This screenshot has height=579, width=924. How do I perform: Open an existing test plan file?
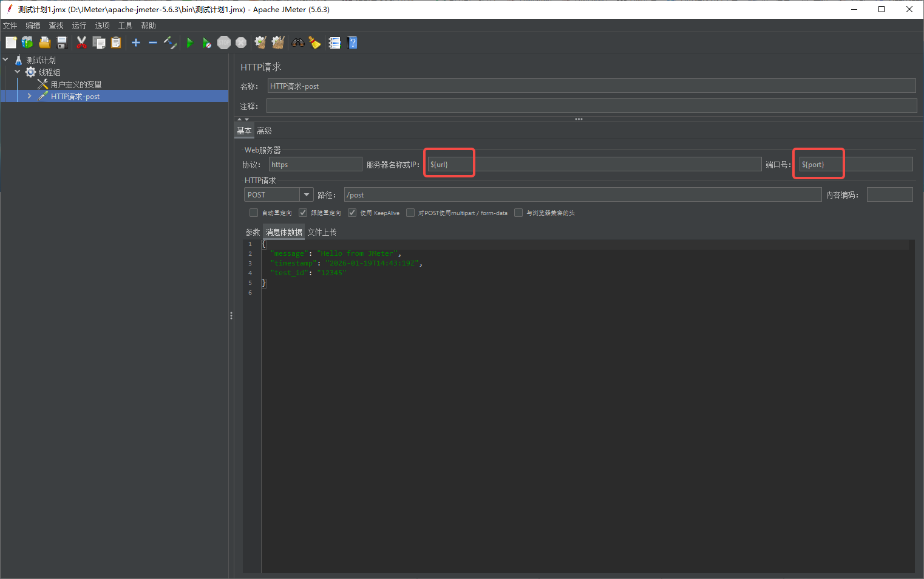point(44,43)
